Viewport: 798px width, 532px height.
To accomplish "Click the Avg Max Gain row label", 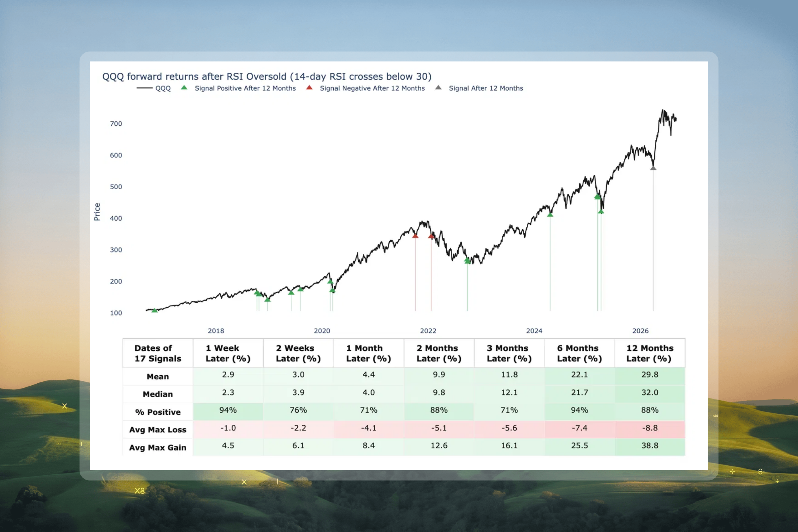I will pyautogui.click(x=158, y=448).
